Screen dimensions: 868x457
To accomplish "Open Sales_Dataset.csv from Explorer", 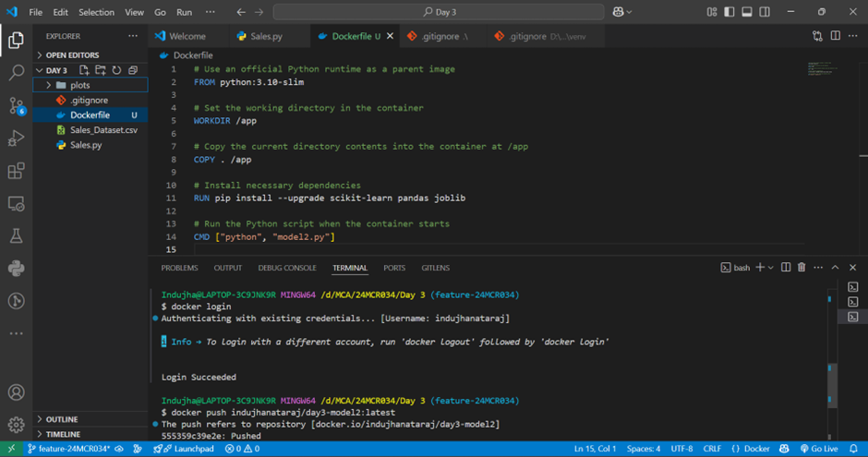I will pos(103,130).
